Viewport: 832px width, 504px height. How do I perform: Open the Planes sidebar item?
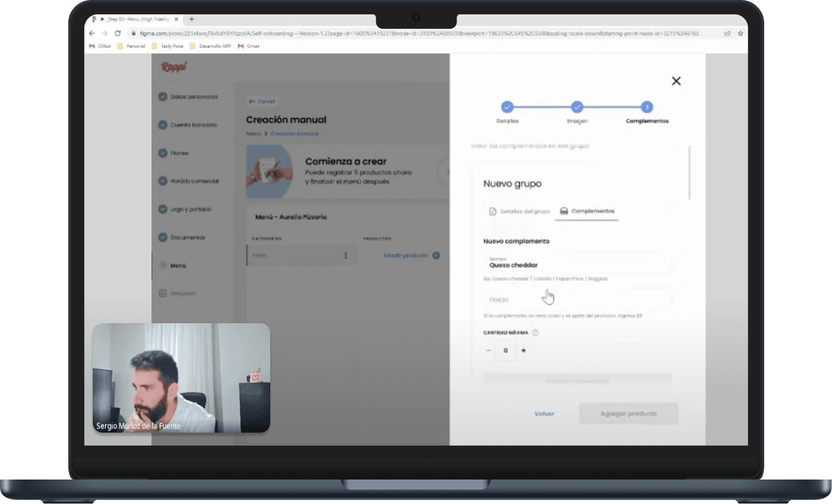click(173, 153)
